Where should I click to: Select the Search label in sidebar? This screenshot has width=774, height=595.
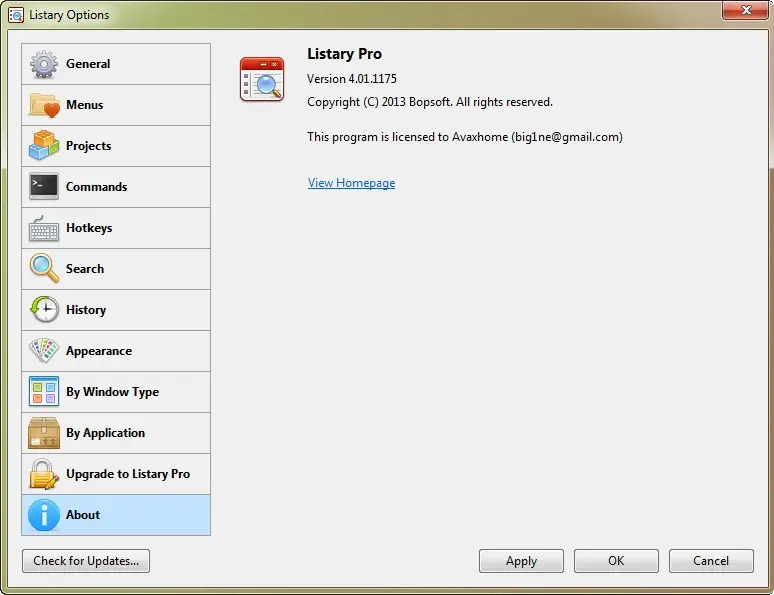pyautogui.click(x=85, y=269)
